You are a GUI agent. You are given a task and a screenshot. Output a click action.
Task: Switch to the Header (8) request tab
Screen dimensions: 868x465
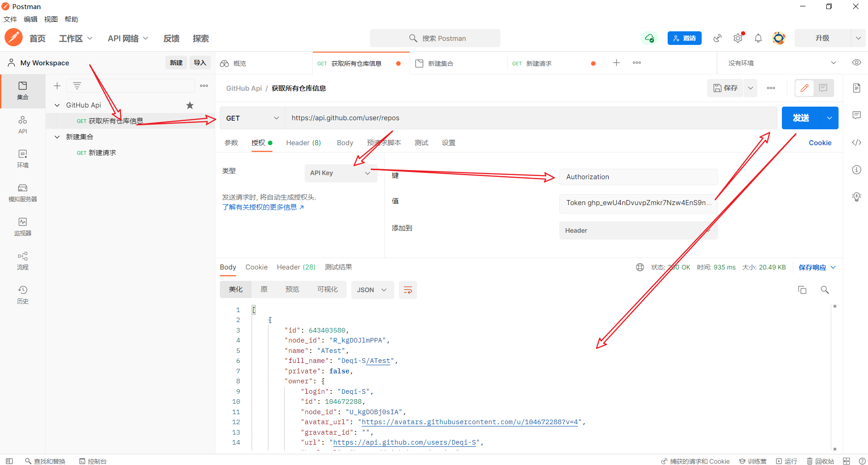point(303,142)
